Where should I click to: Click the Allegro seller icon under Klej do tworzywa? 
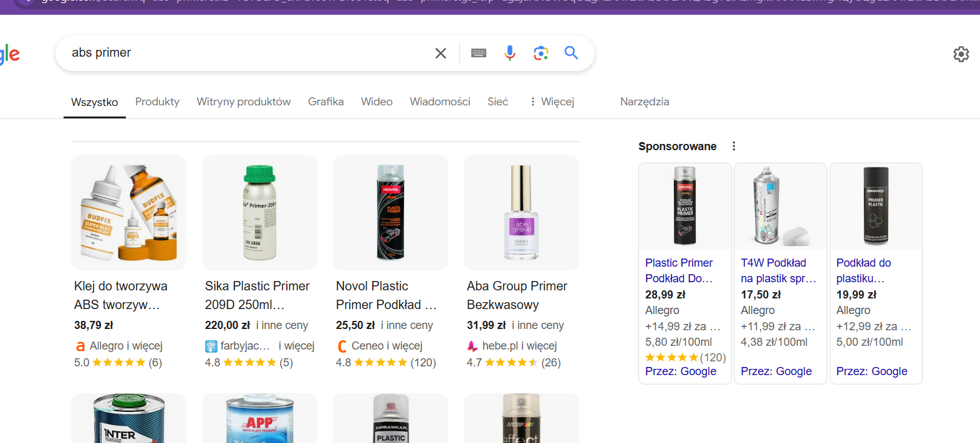coord(80,346)
